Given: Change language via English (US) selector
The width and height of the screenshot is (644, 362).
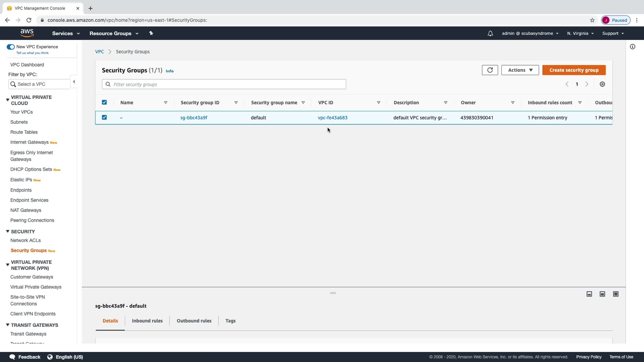Looking at the screenshot, I should click(x=65, y=357).
